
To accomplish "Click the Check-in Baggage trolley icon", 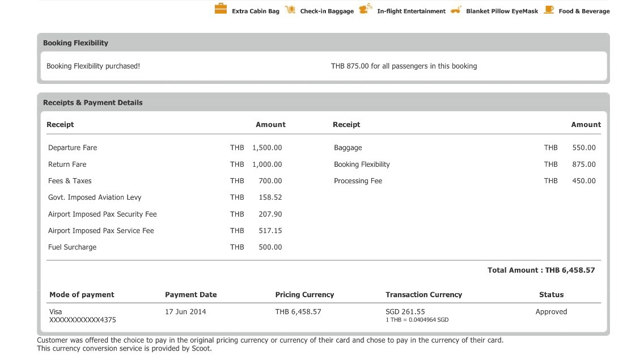I will (x=290, y=10).
